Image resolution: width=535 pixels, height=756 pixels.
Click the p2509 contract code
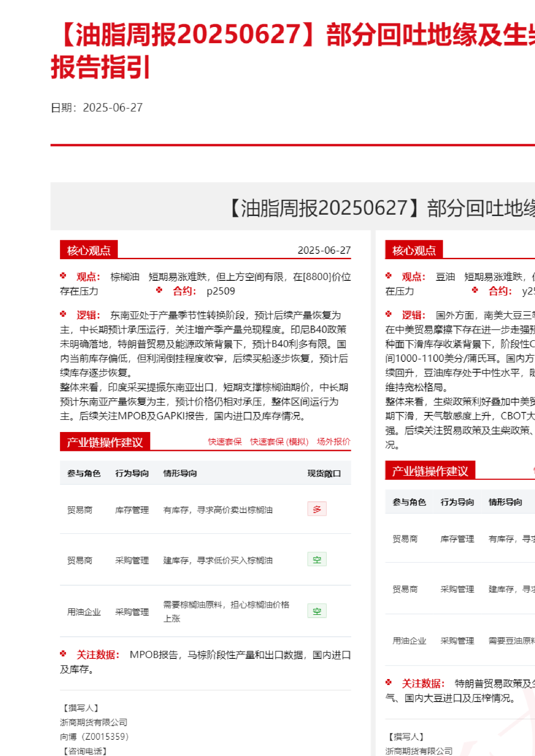pos(221,291)
